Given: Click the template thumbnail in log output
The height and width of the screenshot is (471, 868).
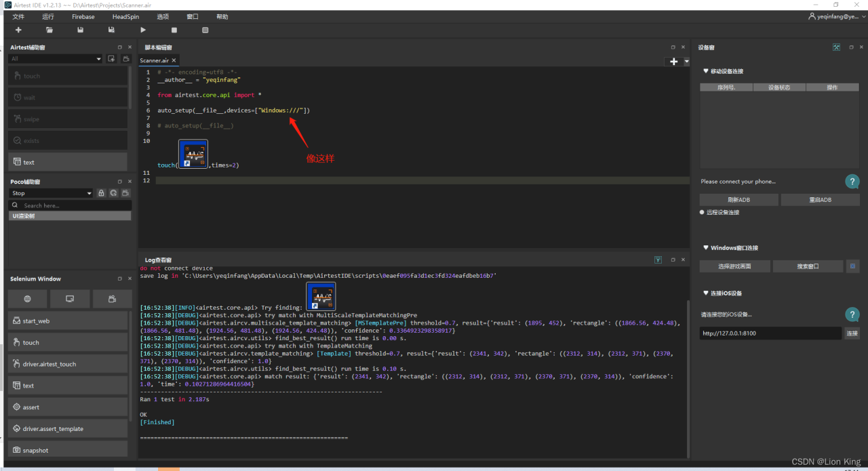Looking at the screenshot, I should 321,296.
